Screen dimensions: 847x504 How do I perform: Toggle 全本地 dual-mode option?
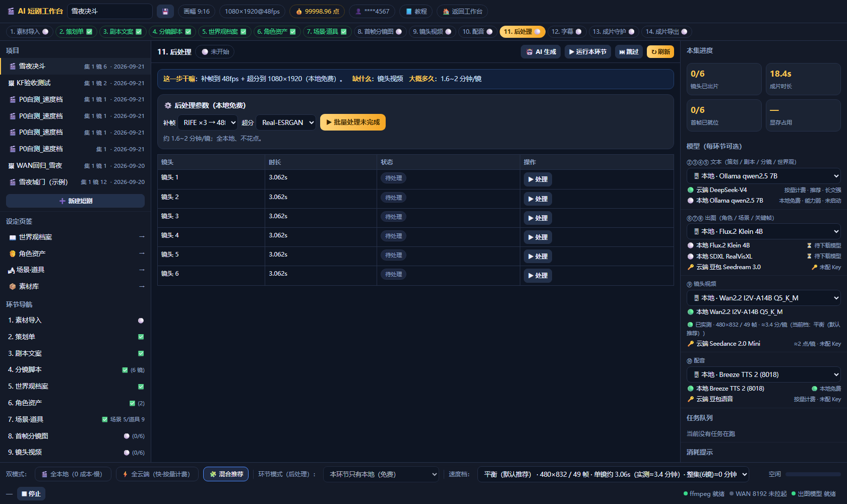(73, 474)
